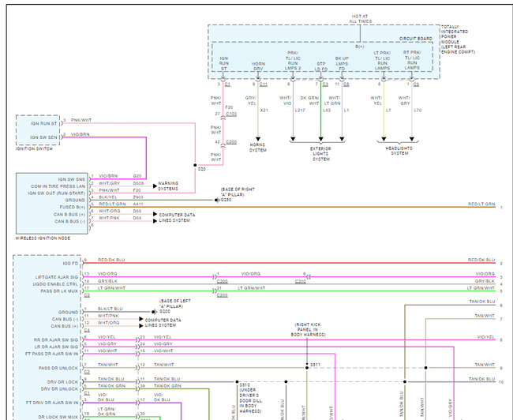Viewport: 513px width, 420px height.
Task: Click ground point 'G250'
Action: [226, 200]
